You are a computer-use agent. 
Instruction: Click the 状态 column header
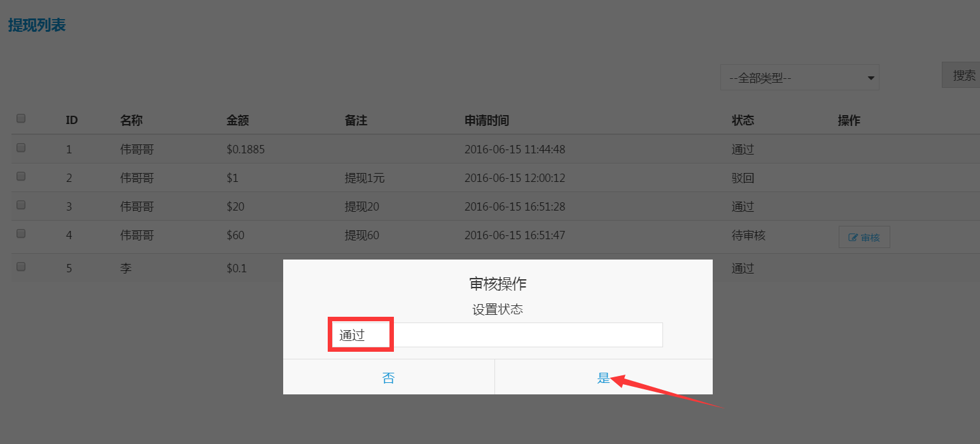[743, 120]
